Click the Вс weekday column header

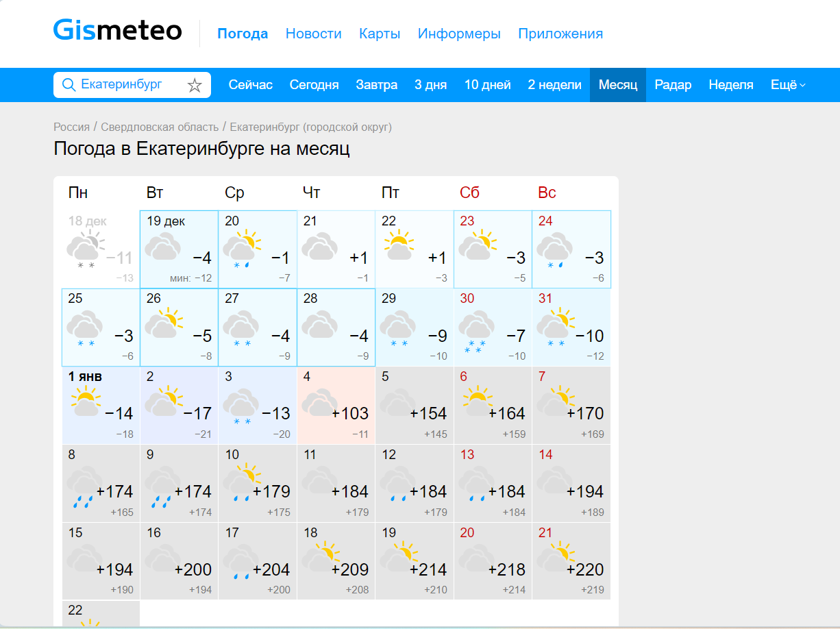tap(547, 193)
